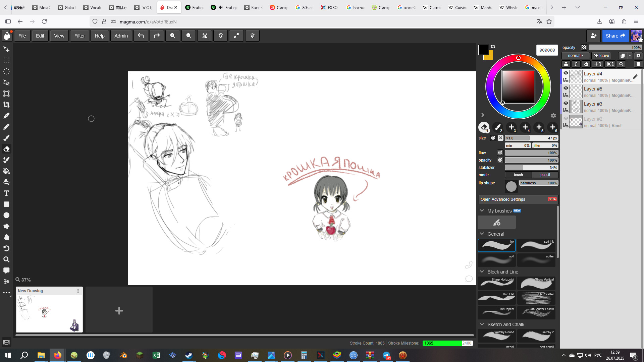Viewport: 644px width, 362px height.
Task: Open the normal blend mode dropdown
Action: 576,56
